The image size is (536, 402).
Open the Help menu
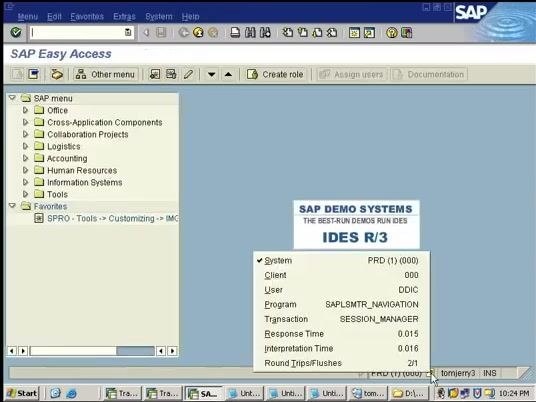pyautogui.click(x=190, y=16)
